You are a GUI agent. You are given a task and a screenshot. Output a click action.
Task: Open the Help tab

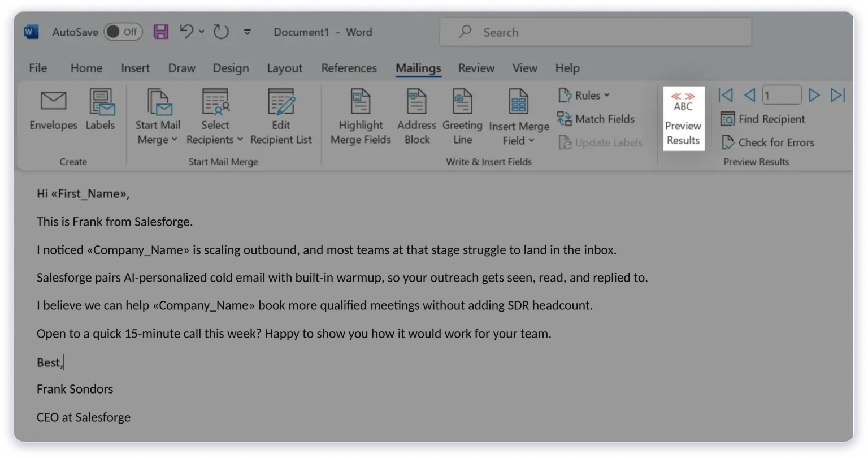point(567,68)
